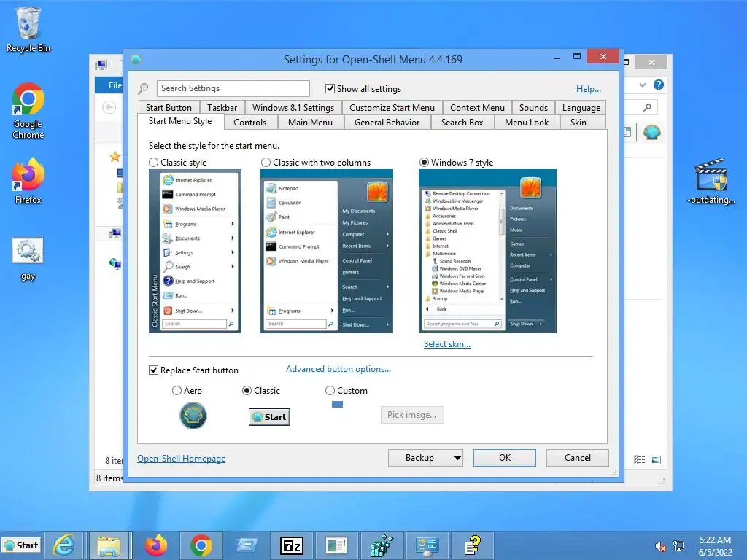Screen dimensions: 747x560
Task: Open Internet Explorer from the taskbar
Action: pos(63,545)
